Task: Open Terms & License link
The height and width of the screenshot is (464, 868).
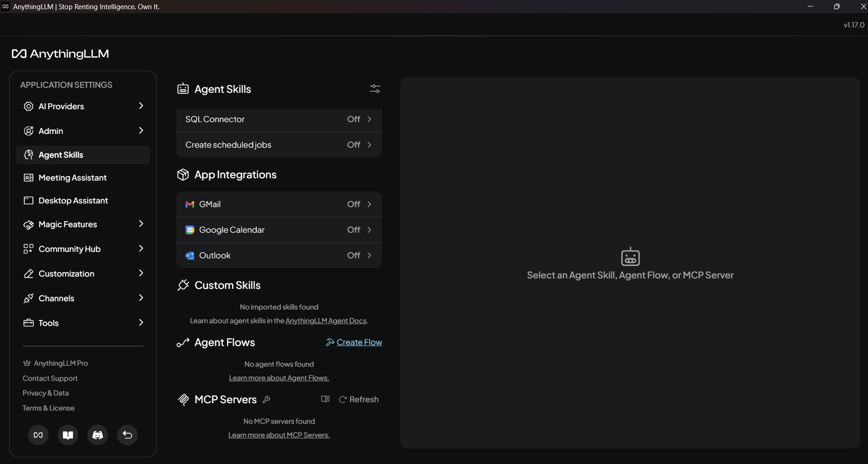Action: click(x=48, y=408)
